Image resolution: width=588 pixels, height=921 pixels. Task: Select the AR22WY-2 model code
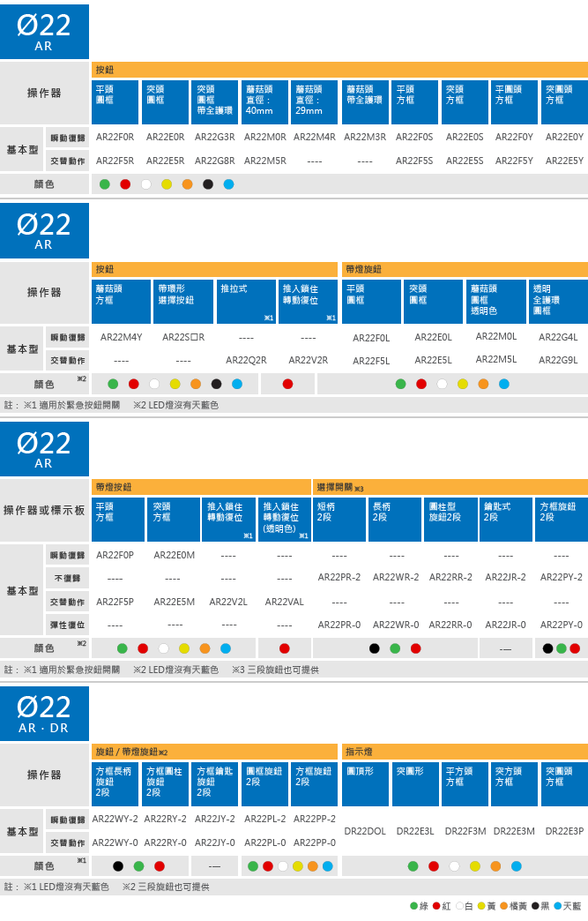(x=115, y=819)
